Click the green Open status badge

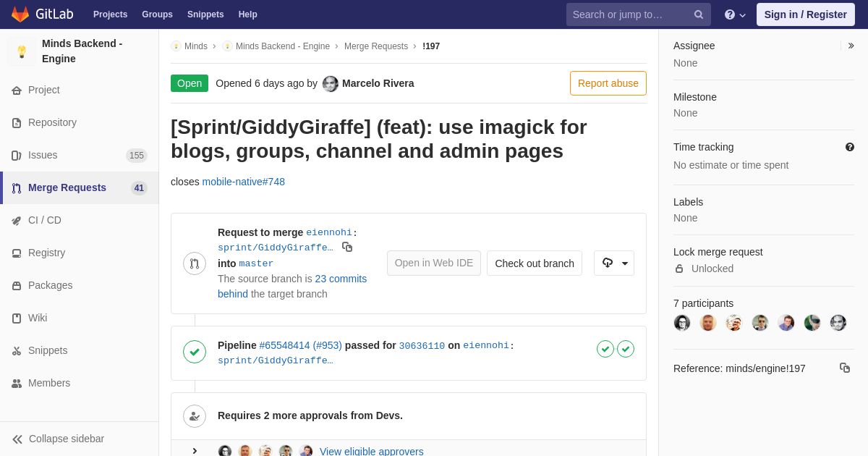click(x=190, y=83)
